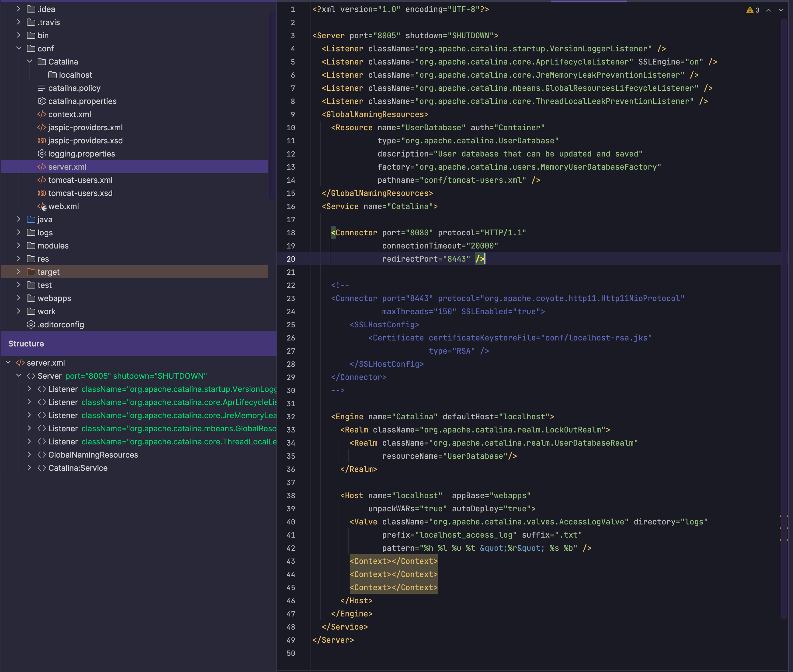Viewport: 793px width, 672px height.
Task: Expand the Catalina:Service structure node
Action: (29, 468)
